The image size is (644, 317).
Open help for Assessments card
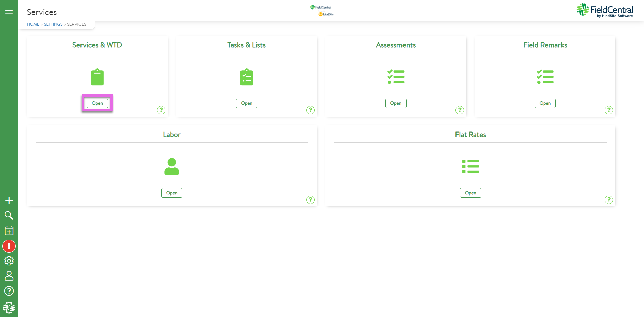[460, 110]
